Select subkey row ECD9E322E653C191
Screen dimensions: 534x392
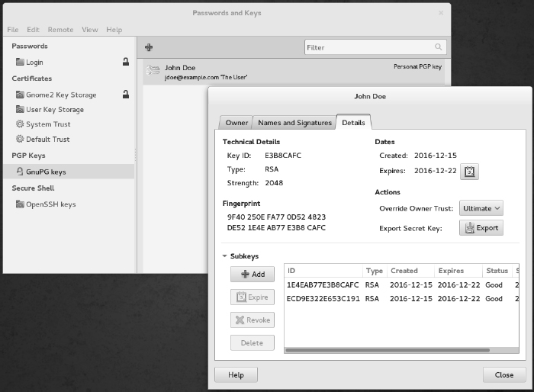323,298
